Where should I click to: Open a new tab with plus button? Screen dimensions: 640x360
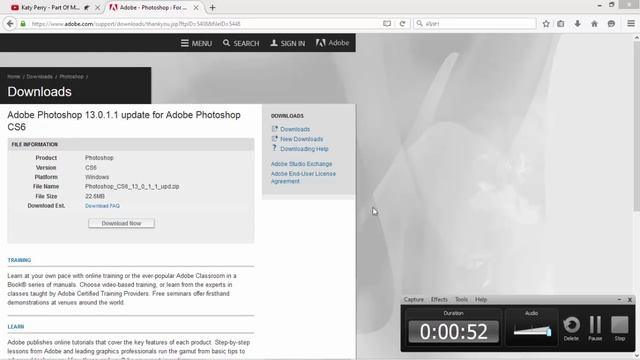[212, 7]
